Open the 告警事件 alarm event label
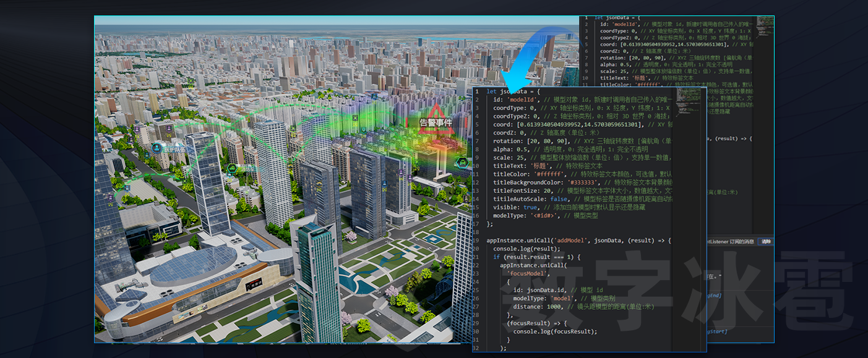Viewport: 868px width, 358px height. tap(436, 123)
